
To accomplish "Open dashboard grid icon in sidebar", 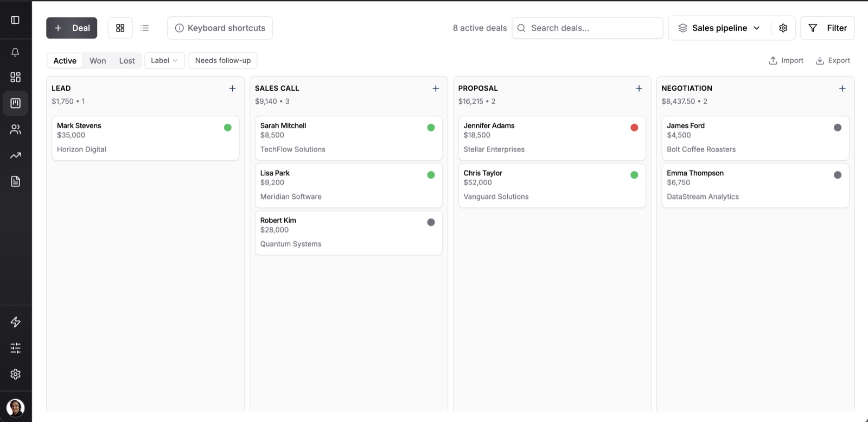I will [x=15, y=77].
